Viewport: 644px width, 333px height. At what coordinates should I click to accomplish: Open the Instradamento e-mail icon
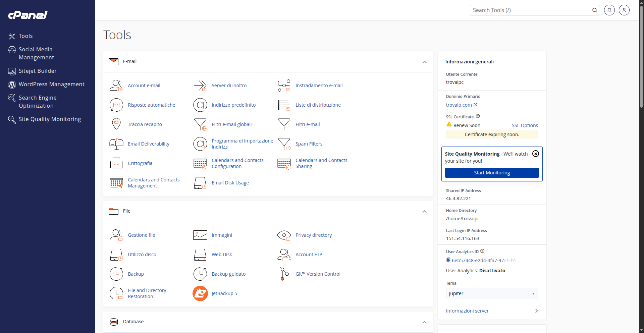tap(284, 86)
